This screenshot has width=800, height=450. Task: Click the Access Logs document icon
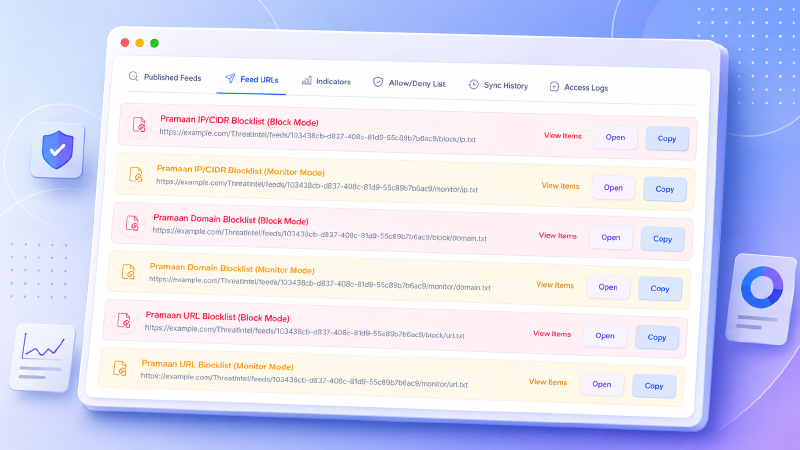click(554, 87)
